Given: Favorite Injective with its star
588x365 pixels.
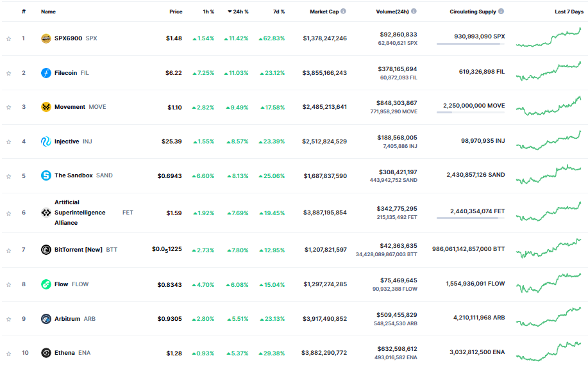Looking at the screenshot, I should tap(8, 142).
